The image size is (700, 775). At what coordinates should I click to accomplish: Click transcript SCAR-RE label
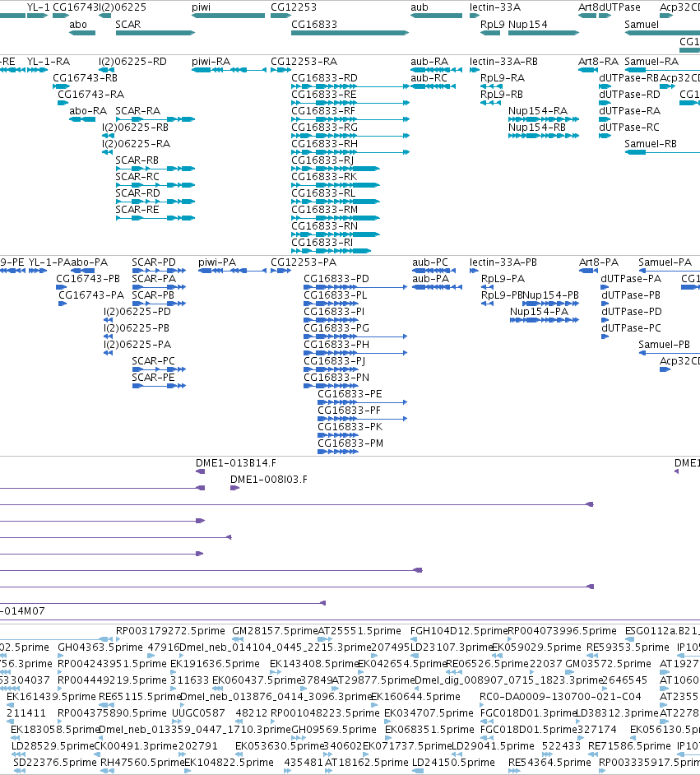click(137, 210)
